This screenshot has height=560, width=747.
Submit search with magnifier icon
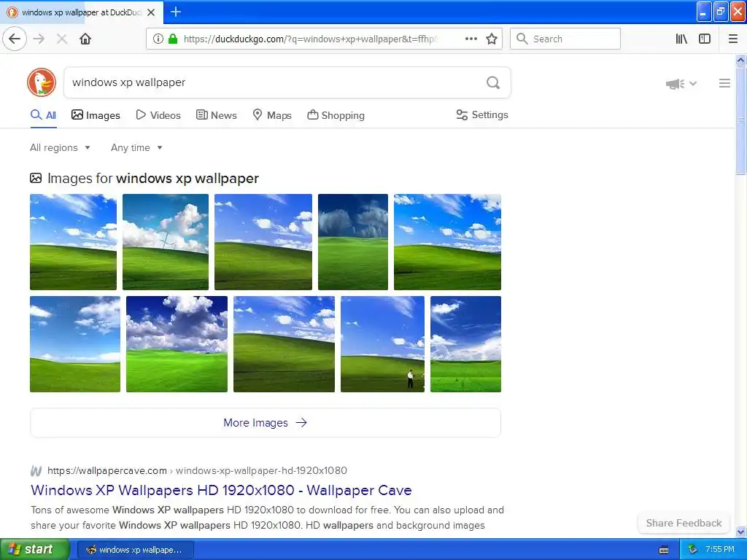tap(493, 83)
